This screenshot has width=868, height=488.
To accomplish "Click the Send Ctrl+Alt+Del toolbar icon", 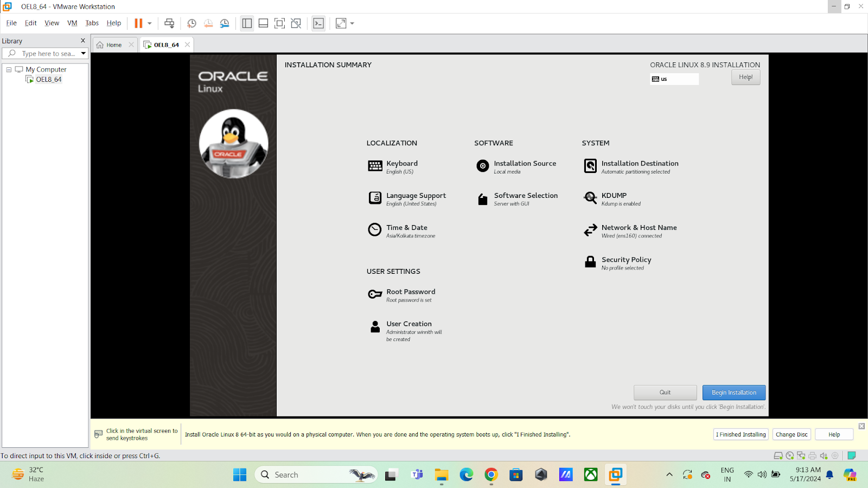I will (169, 23).
